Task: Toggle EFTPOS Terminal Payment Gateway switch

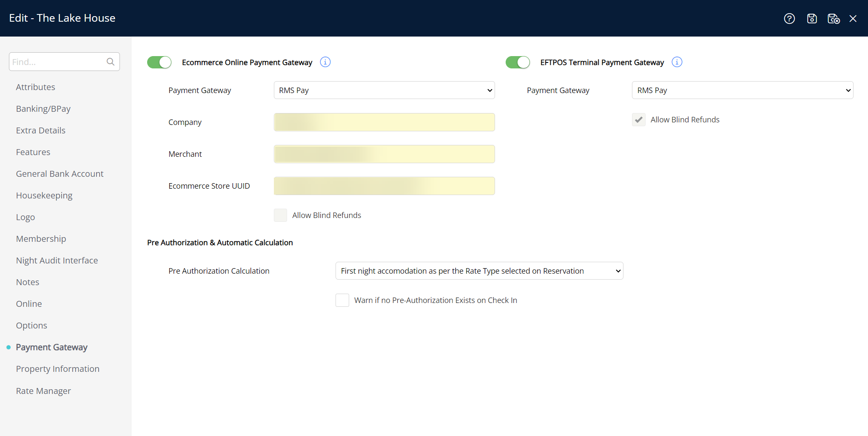Action: pos(518,62)
